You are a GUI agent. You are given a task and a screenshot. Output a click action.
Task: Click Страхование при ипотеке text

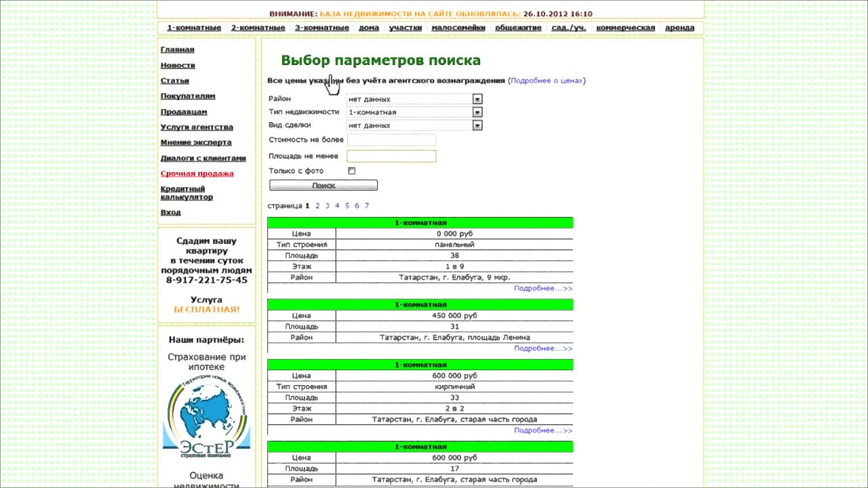(x=207, y=362)
